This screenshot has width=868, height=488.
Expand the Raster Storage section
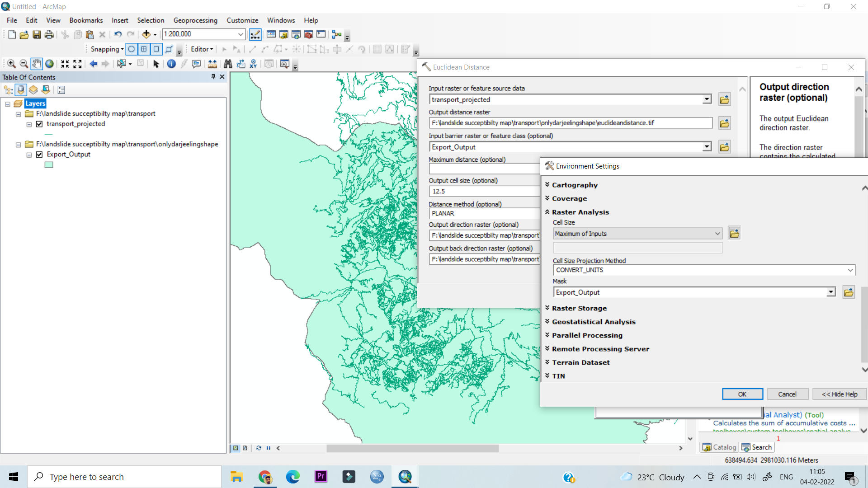(x=580, y=308)
